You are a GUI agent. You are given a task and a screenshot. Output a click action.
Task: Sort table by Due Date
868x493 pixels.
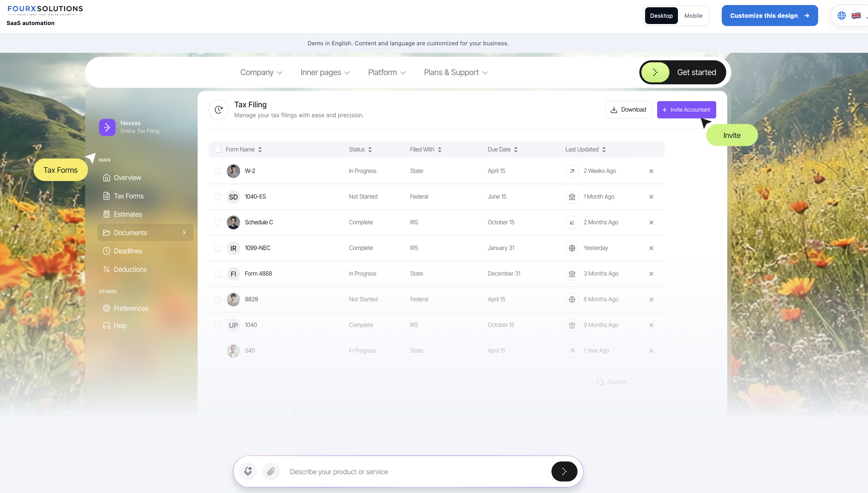503,149
